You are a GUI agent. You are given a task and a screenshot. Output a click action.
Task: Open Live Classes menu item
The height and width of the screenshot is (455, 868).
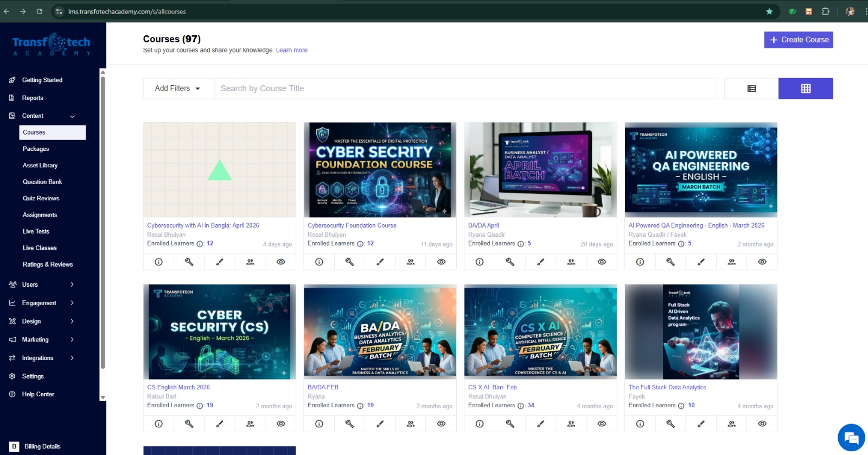40,248
